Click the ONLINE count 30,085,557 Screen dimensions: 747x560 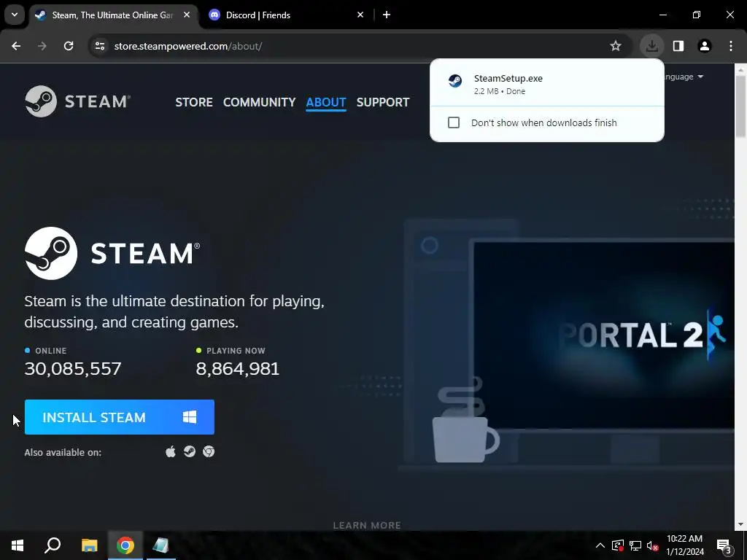(73, 368)
